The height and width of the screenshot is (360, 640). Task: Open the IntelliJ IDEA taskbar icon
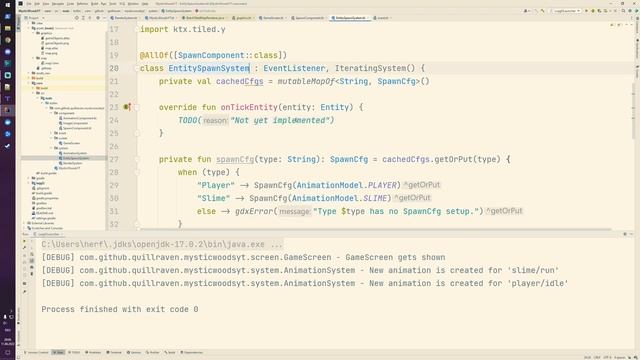7,110
